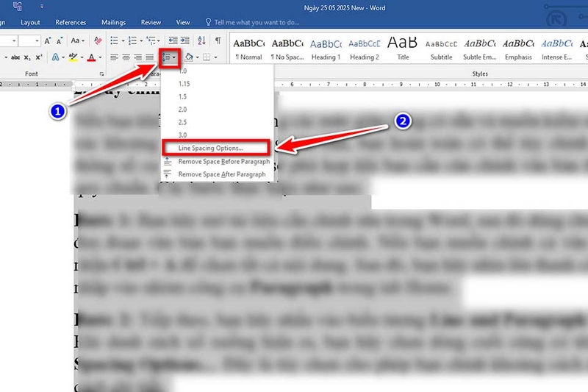588x392 pixels.
Task: Apply yellow Text Highlight Color
Action: coord(73,57)
